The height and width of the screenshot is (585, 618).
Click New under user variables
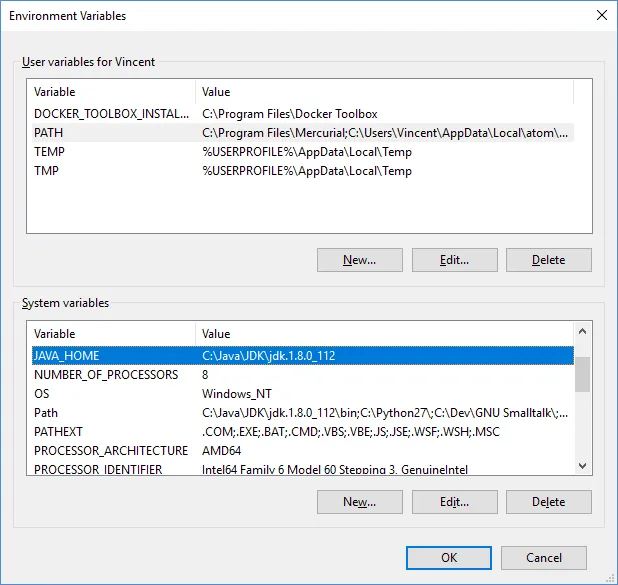tap(359, 260)
